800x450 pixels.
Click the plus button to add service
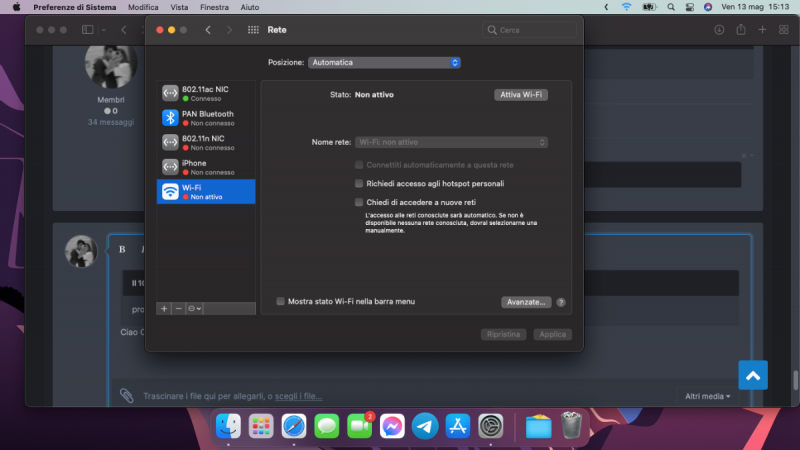tap(165, 308)
